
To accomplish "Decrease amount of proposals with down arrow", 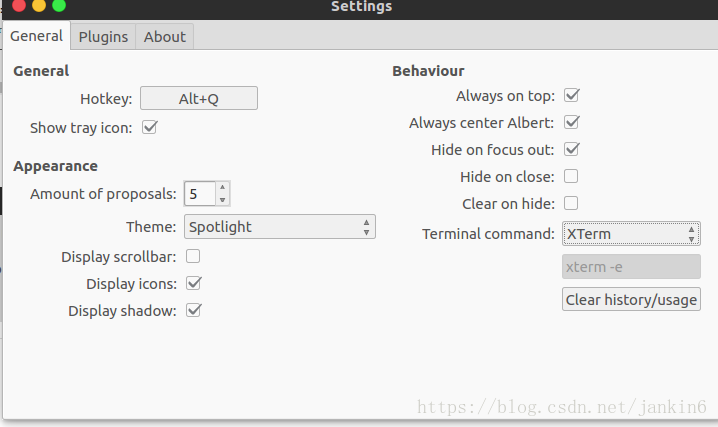I will pos(222,200).
